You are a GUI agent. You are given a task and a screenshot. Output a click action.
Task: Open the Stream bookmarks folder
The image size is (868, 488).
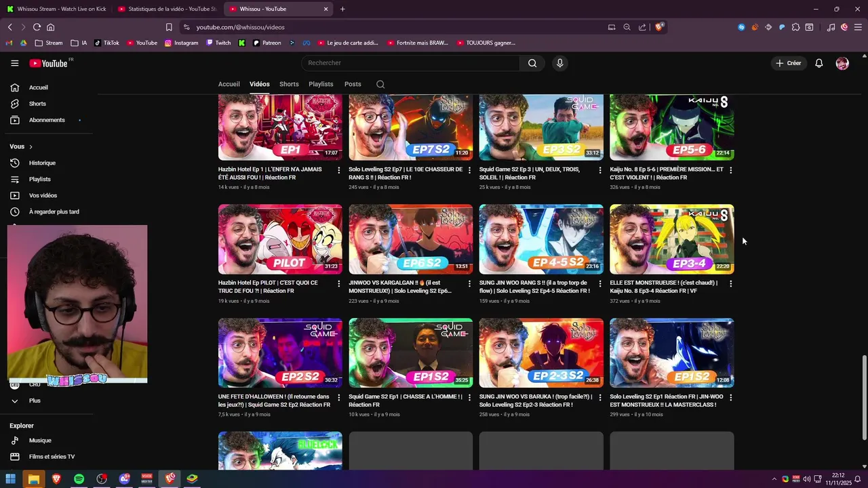tap(49, 43)
